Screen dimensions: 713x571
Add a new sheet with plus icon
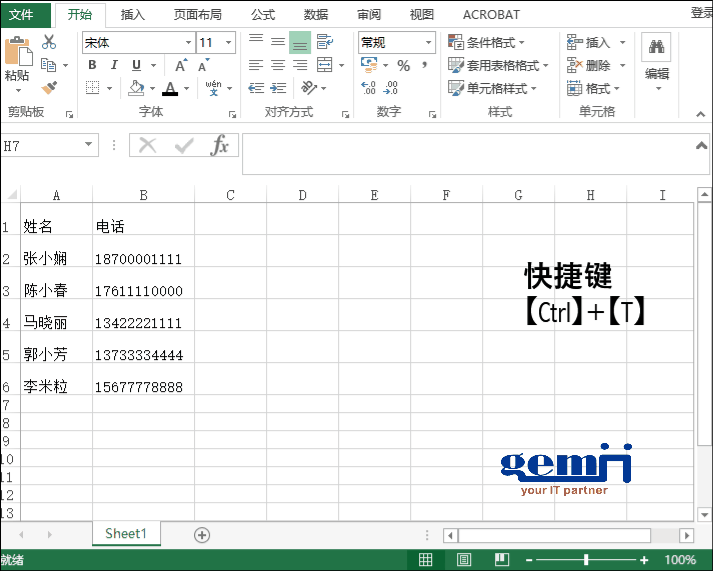point(202,535)
